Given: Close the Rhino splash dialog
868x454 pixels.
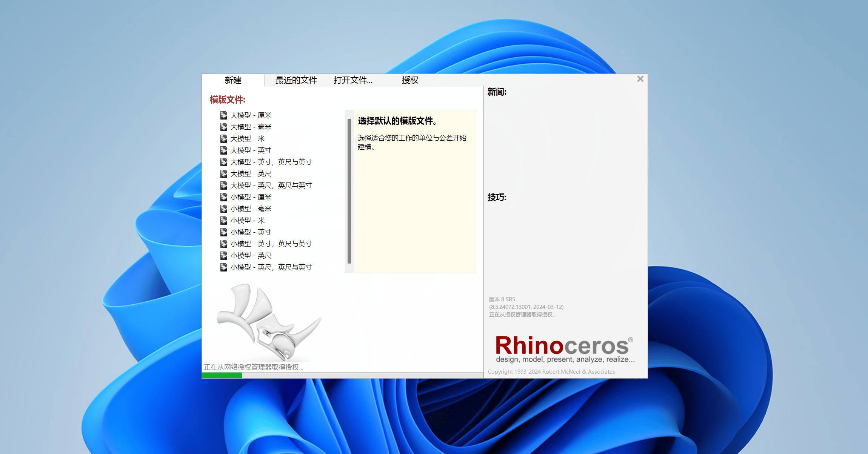Looking at the screenshot, I should 640,79.
